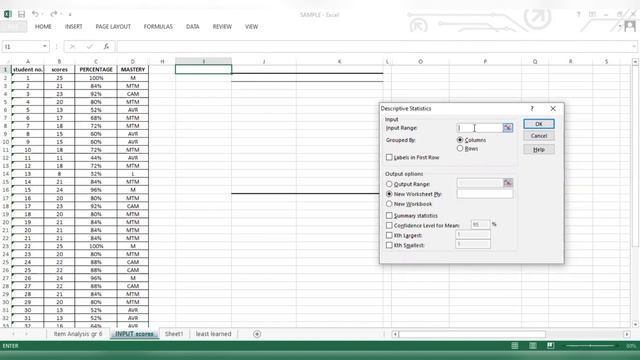Select the Columns radio button
The image size is (640, 360).
tap(460, 140)
